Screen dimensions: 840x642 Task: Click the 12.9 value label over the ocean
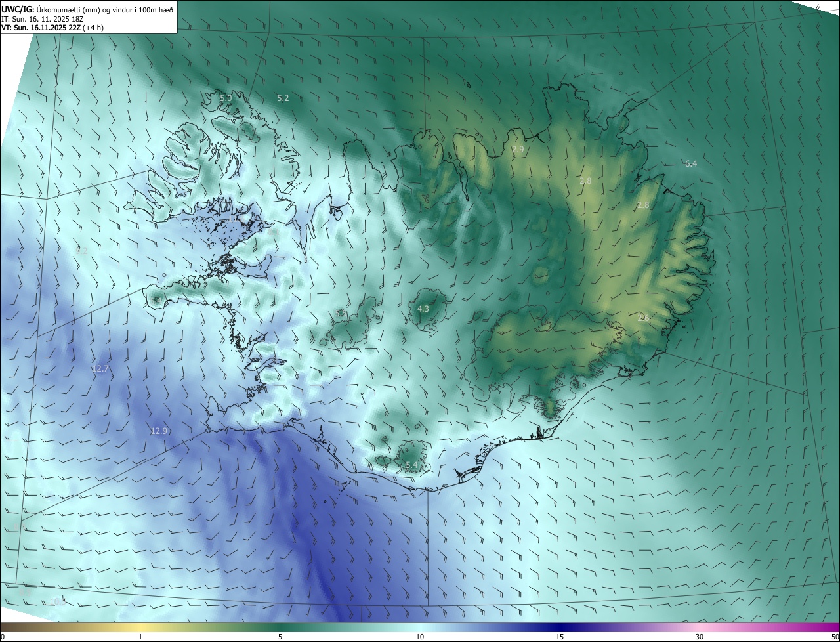[159, 431]
